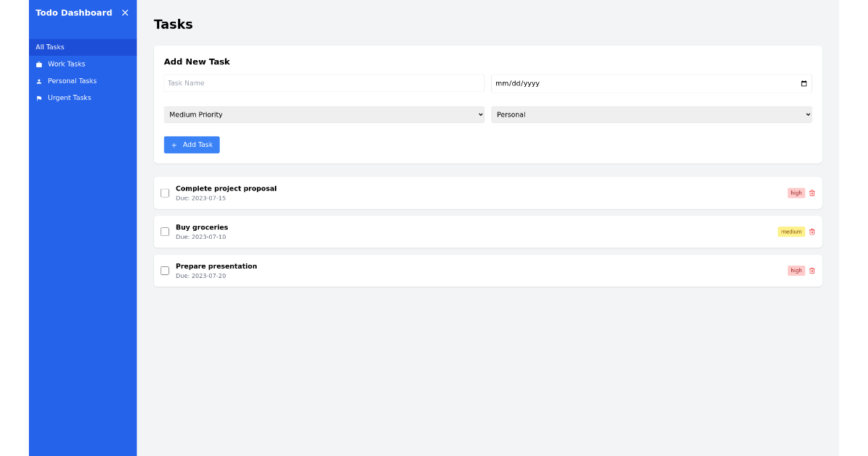Click the calendar icon on the date field
The image size is (868, 456).
(803, 83)
